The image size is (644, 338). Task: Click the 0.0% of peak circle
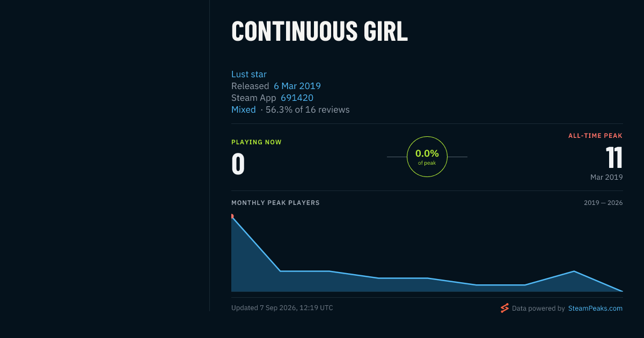427,157
